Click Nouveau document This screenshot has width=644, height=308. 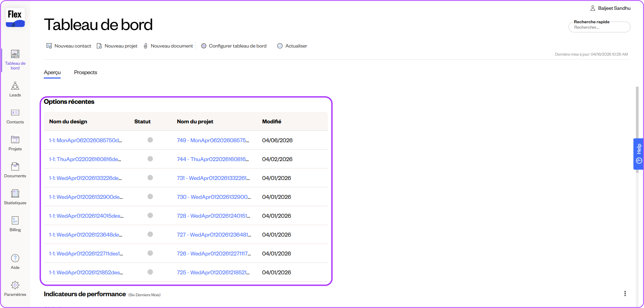click(168, 46)
